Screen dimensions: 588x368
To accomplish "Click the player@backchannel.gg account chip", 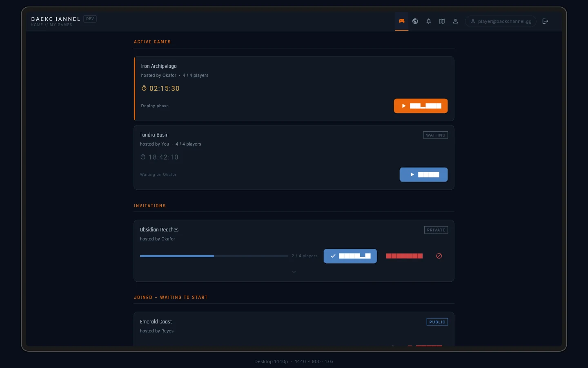I will [501, 21].
